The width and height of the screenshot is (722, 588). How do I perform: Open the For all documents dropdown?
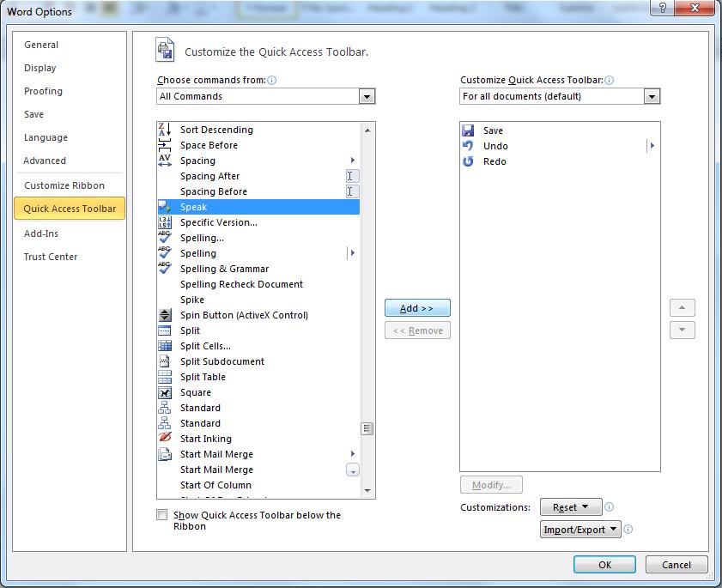(x=652, y=96)
